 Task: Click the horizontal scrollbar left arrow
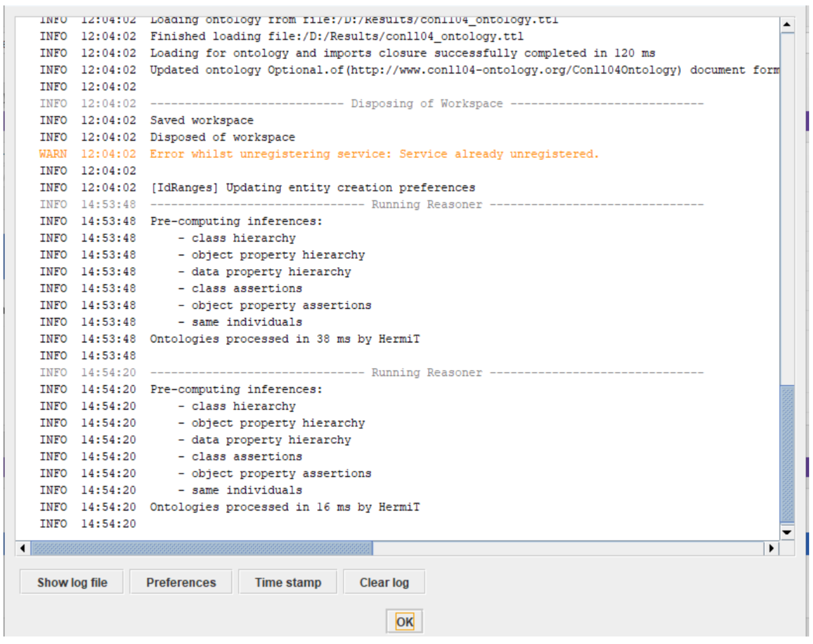click(23, 548)
